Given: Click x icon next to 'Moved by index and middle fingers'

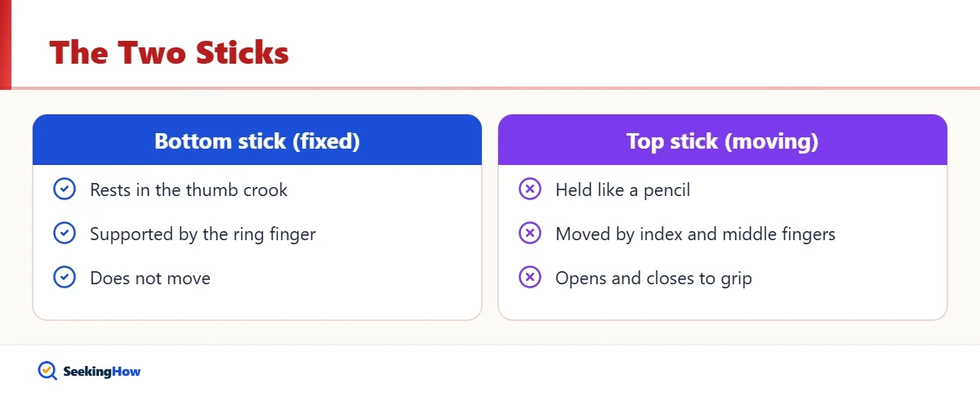Looking at the screenshot, I should (529, 234).
